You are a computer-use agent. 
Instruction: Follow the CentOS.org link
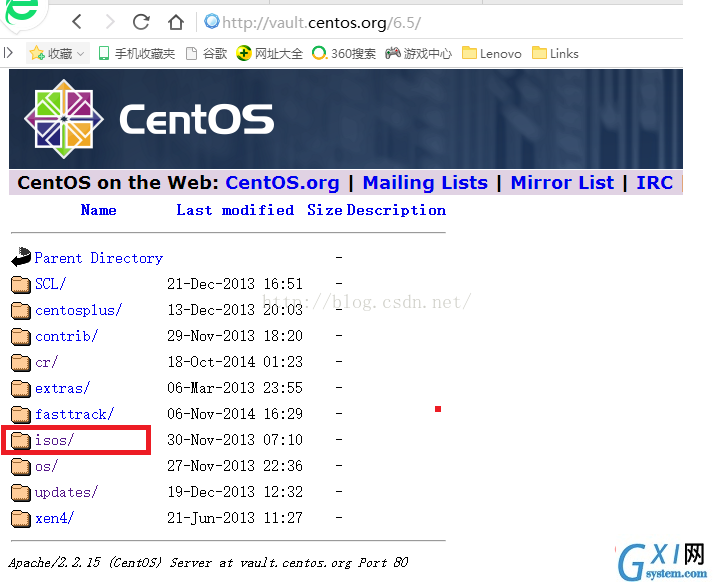tap(282, 183)
